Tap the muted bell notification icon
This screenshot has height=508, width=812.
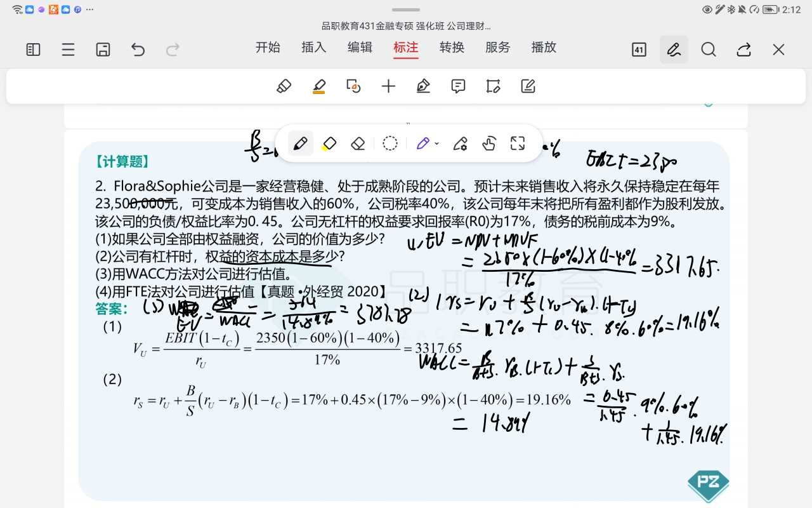click(x=742, y=10)
